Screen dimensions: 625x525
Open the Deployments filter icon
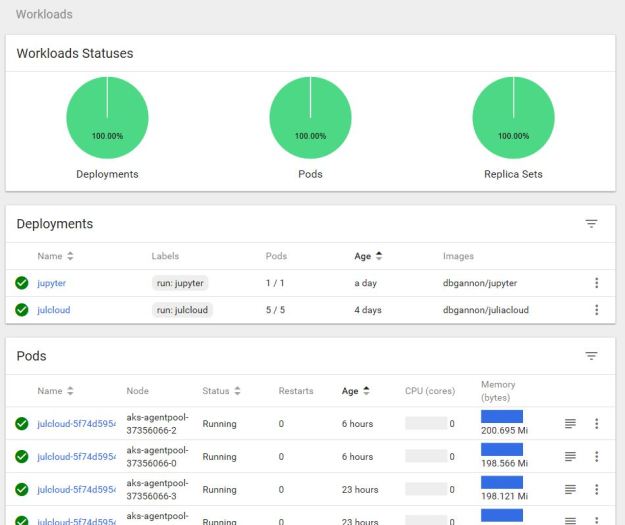click(591, 224)
